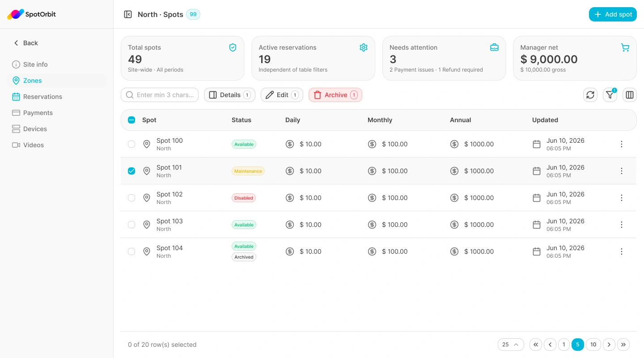Open Videos in the sidebar
The image size is (644, 358).
click(x=57, y=145)
